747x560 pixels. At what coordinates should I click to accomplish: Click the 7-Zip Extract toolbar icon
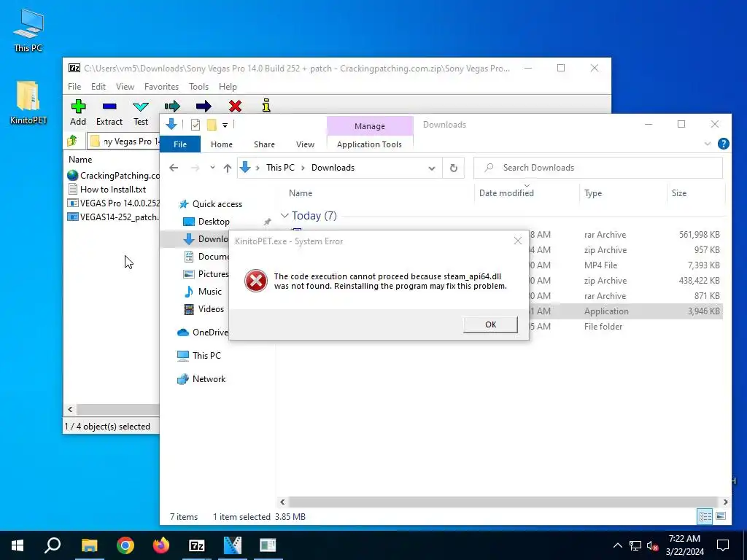(x=109, y=106)
